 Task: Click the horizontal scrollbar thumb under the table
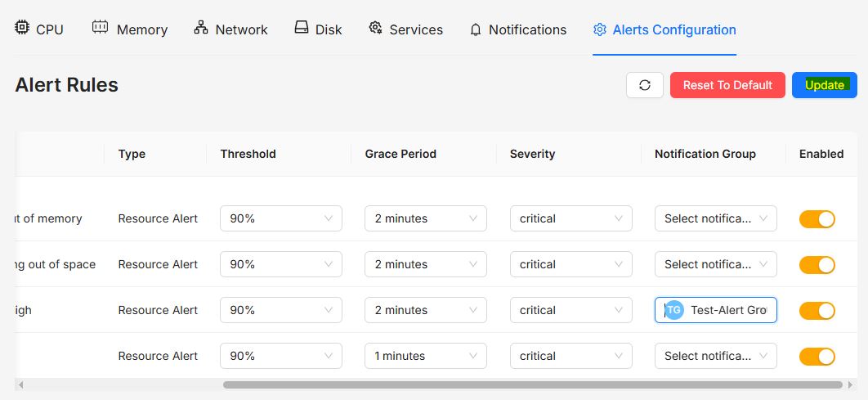[x=533, y=384]
